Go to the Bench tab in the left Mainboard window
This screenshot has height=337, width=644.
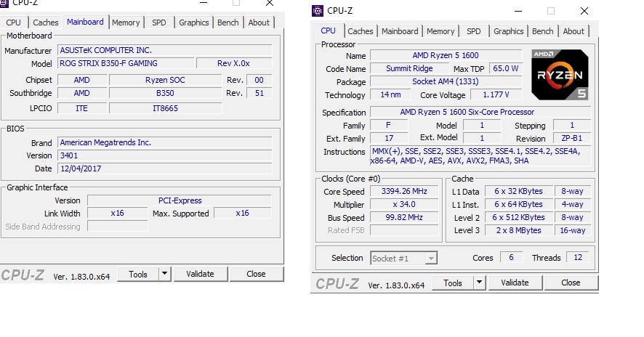(228, 23)
